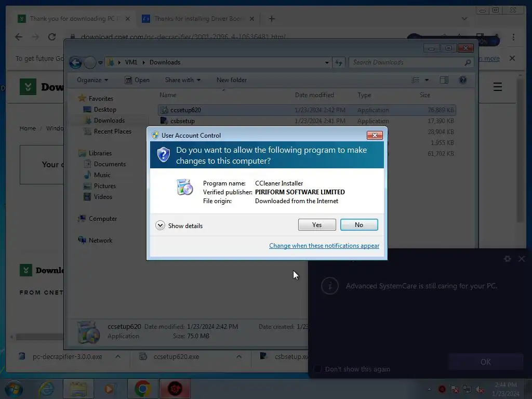Click No in User Account Control dialog
This screenshot has width=532, height=399.
359,224
